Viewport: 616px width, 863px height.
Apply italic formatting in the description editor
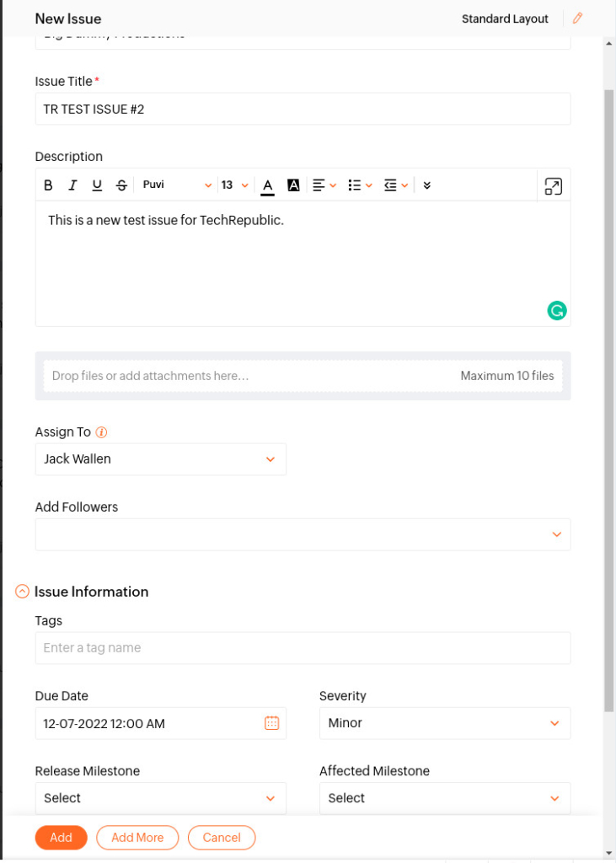point(72,185)
